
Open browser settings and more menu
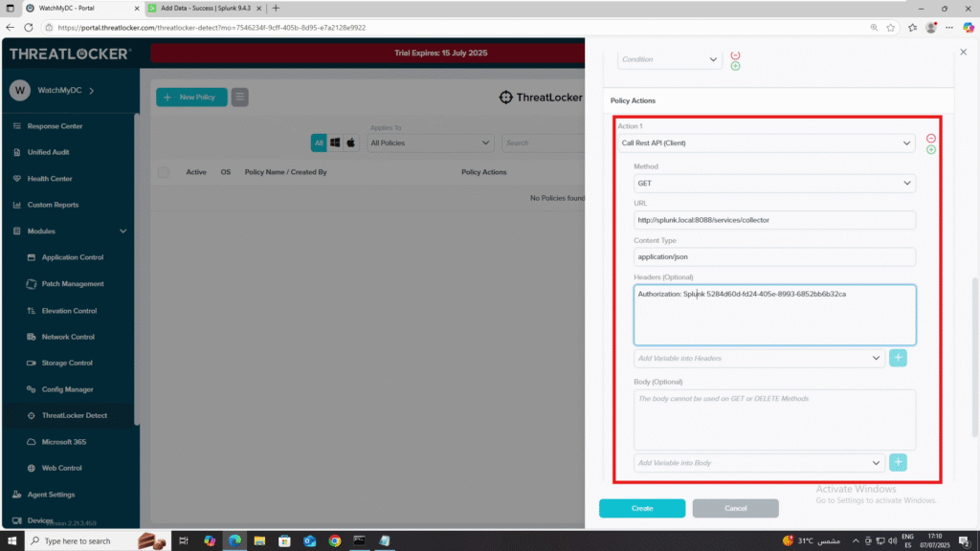point(949,28)
